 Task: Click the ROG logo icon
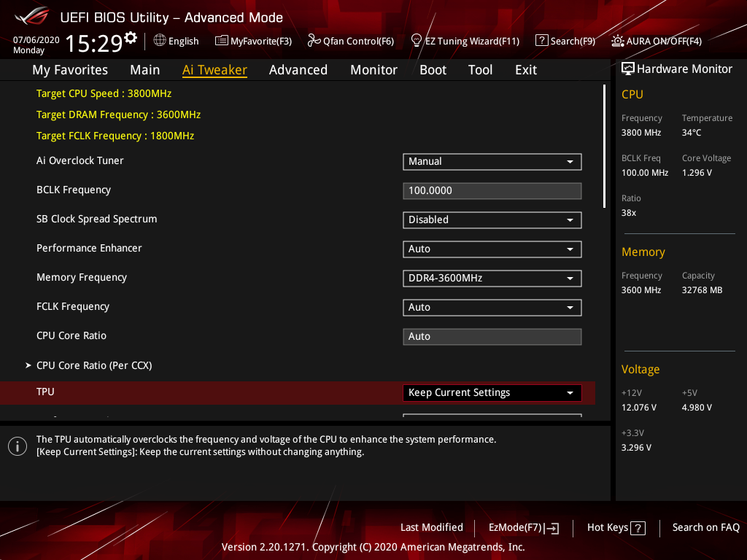pyautogui.click(x=32, y=16)
